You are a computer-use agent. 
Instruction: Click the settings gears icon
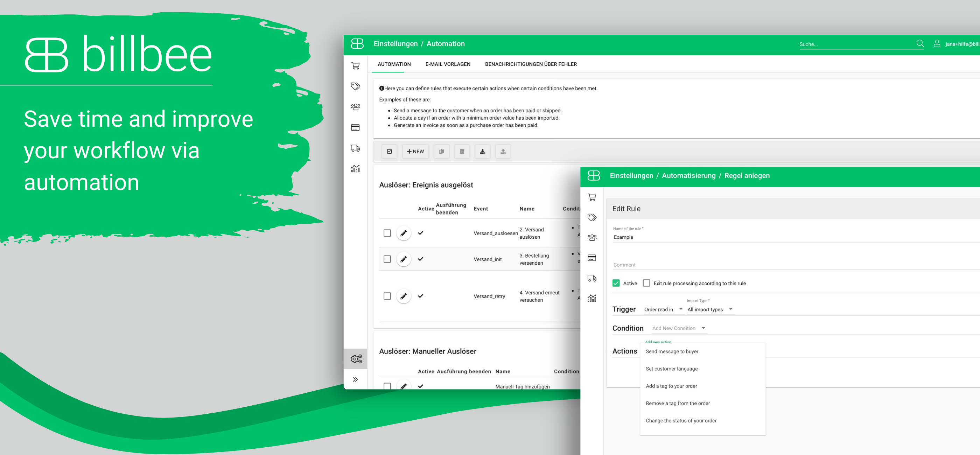(356, 358)
